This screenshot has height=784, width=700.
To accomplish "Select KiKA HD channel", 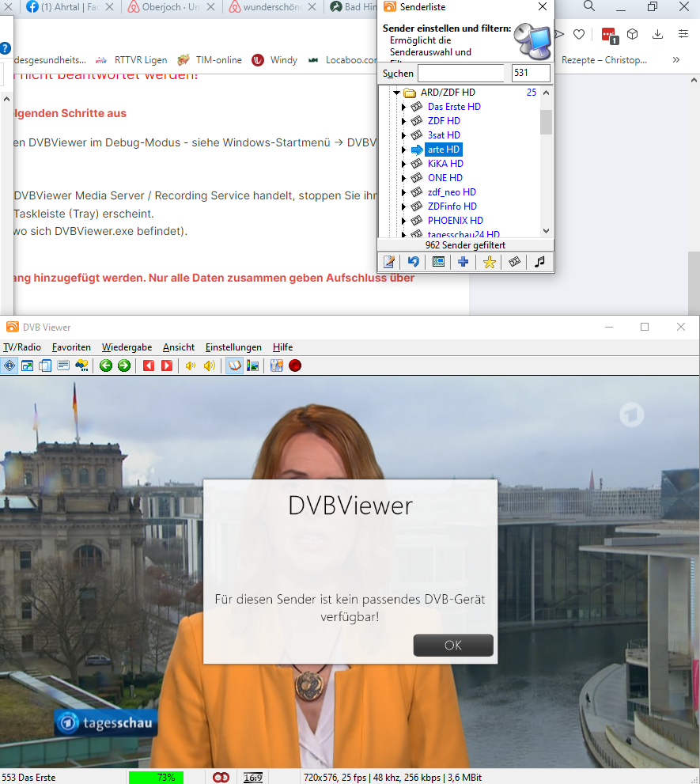I will (x=445, y=164).
